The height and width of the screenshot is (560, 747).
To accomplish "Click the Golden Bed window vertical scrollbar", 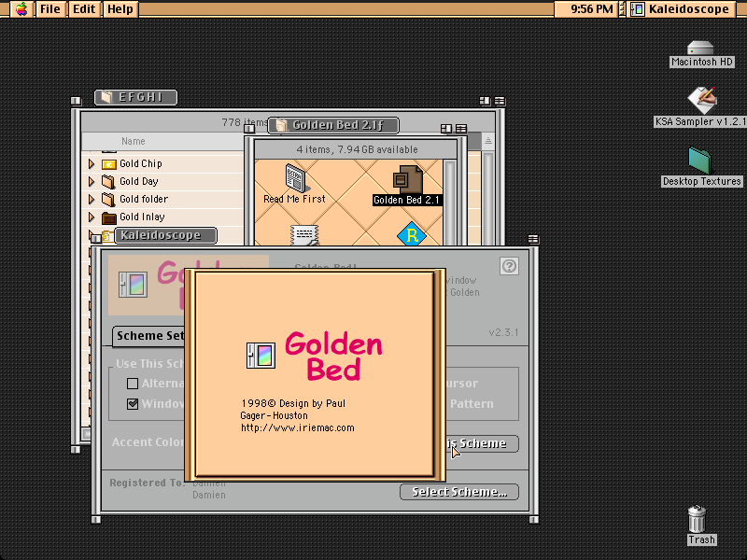I will 449,203.
